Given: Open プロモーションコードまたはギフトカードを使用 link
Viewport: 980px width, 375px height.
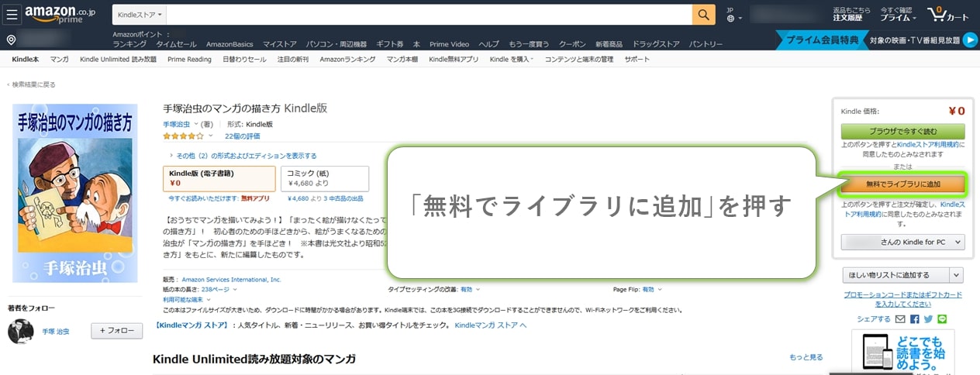Looking at the screenshot, I should click(902, 298).
